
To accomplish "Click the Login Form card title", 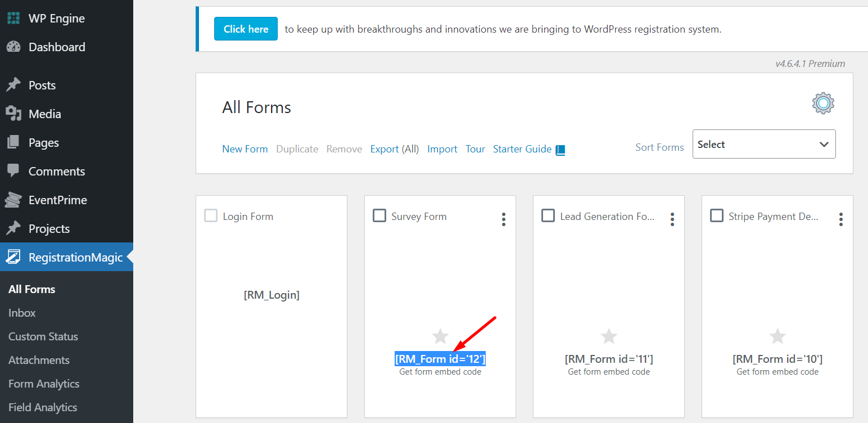I will tap(248, 217).
